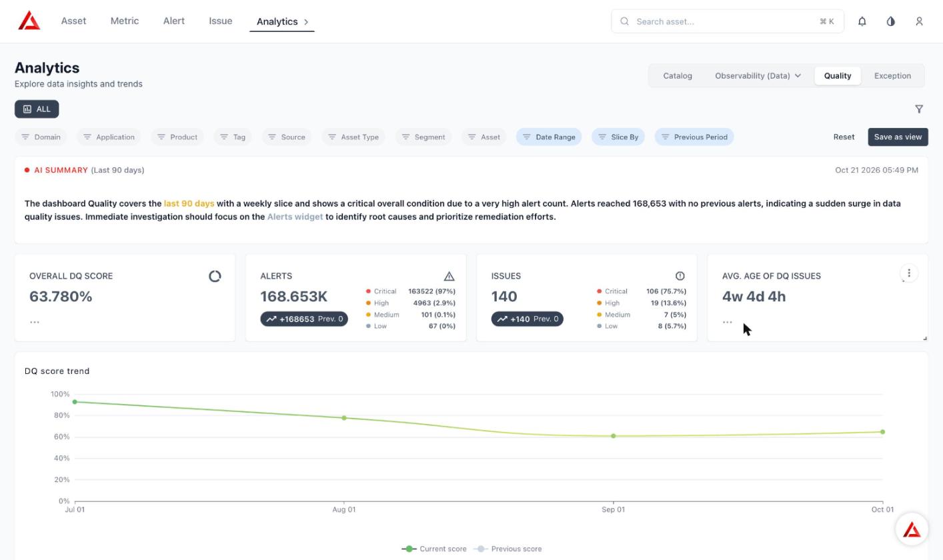
Task: Click the Issues card exclamation icon
Action: click(x=680, y=276)
